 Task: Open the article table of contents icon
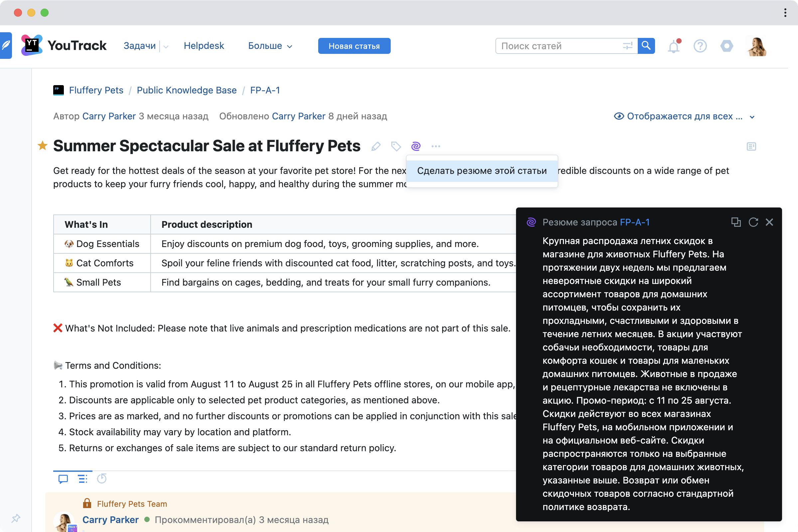tap(751, 146)
